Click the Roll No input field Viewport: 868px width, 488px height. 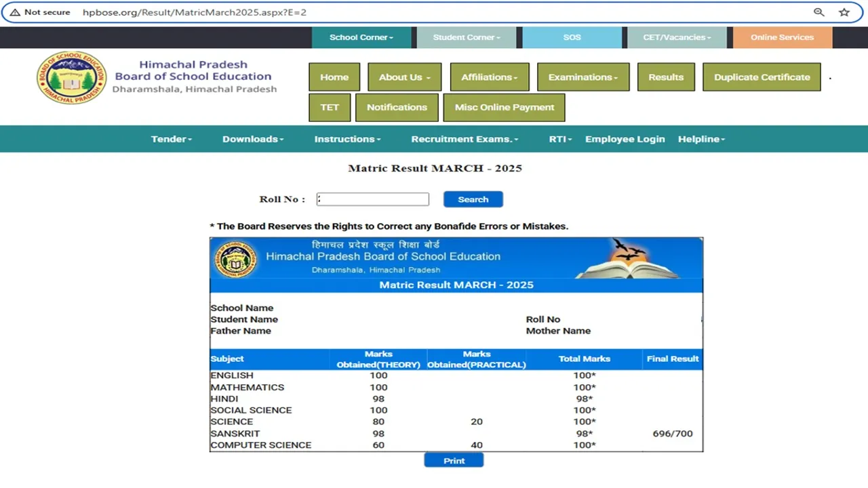(x=373, y=199)
